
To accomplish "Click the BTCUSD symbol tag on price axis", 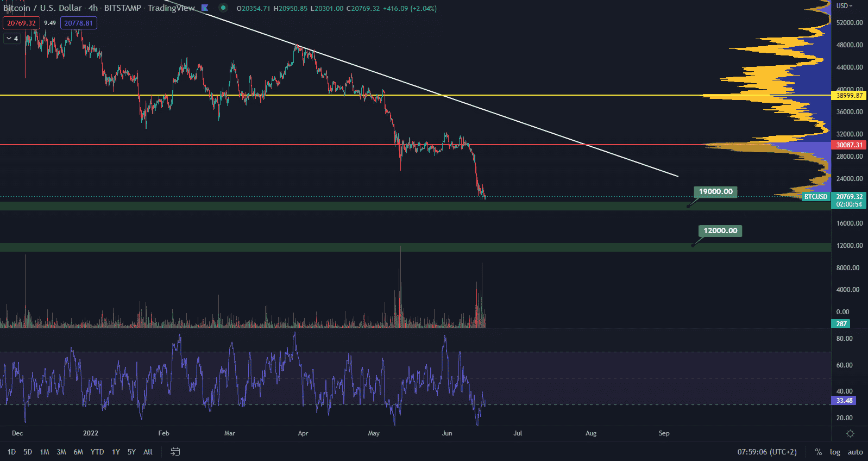I will click(x=815, y=197).
